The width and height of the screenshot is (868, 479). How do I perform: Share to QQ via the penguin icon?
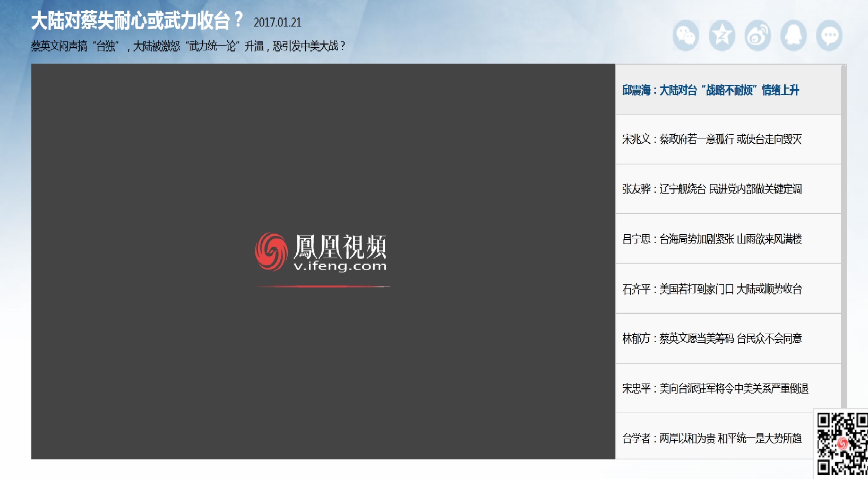[794, 36]
